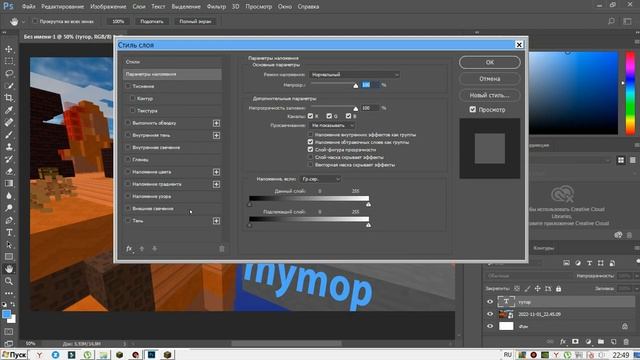
Task: Add another drop shadow with plus icon
Action: click(x=216, y=221)
